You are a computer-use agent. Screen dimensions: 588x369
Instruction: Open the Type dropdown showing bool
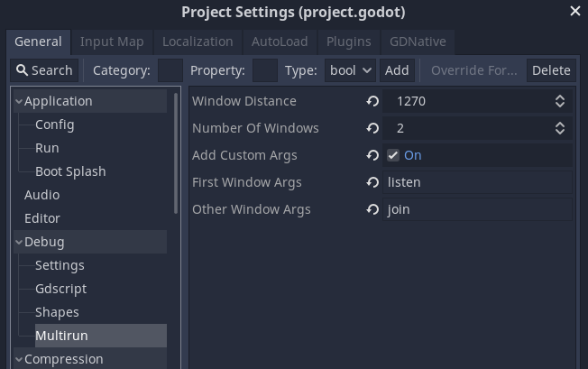point(351,70)
